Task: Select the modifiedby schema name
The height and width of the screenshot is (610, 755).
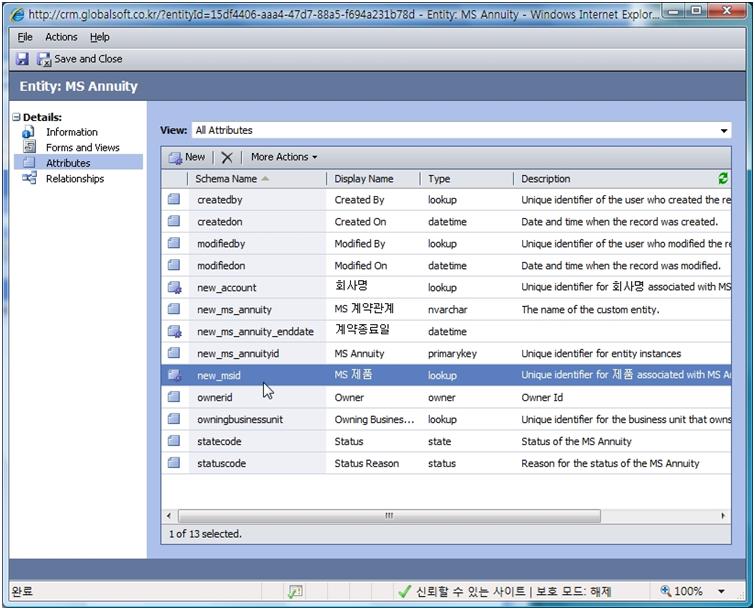Action: tap(221, 244)
